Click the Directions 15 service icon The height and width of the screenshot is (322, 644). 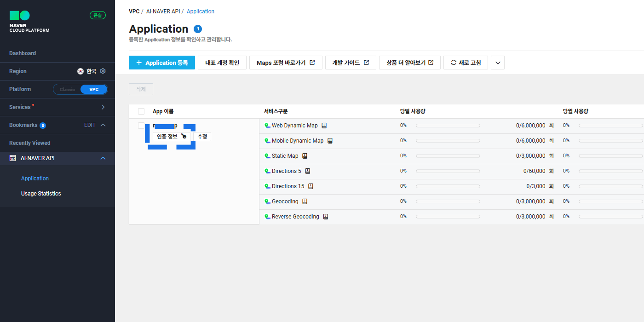(x=267, y=186)
